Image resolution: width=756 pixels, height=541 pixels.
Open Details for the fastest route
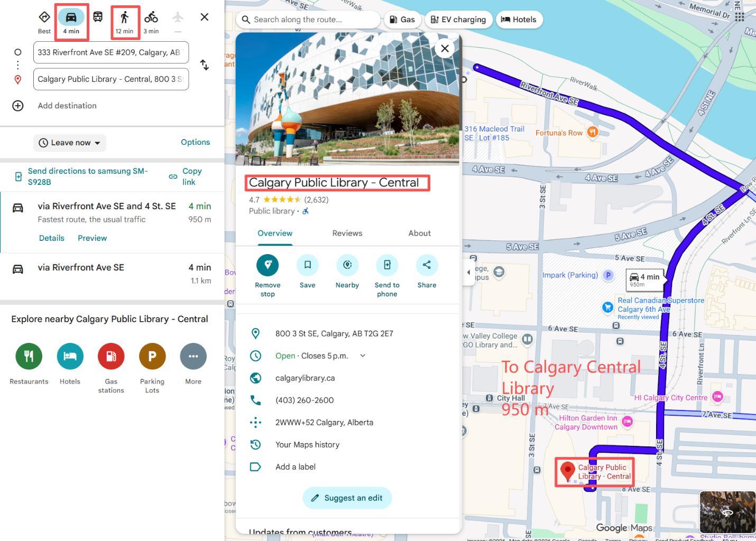tap(52, 238)
